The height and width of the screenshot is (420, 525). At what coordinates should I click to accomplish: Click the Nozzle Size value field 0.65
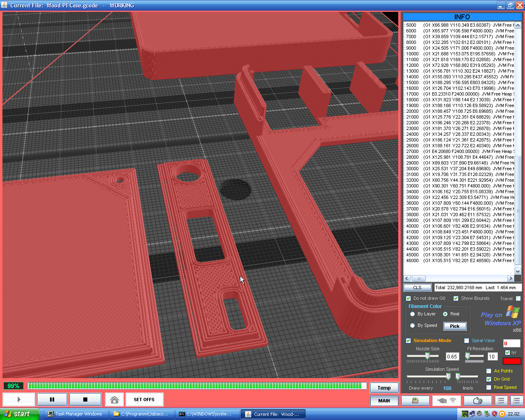pos(452,356)
